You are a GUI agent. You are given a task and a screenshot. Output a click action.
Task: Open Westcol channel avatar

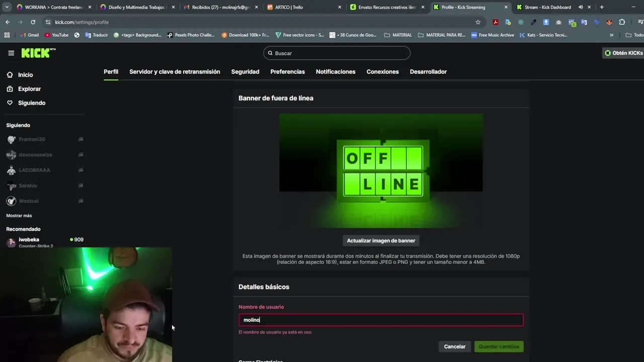coord(11,201)
